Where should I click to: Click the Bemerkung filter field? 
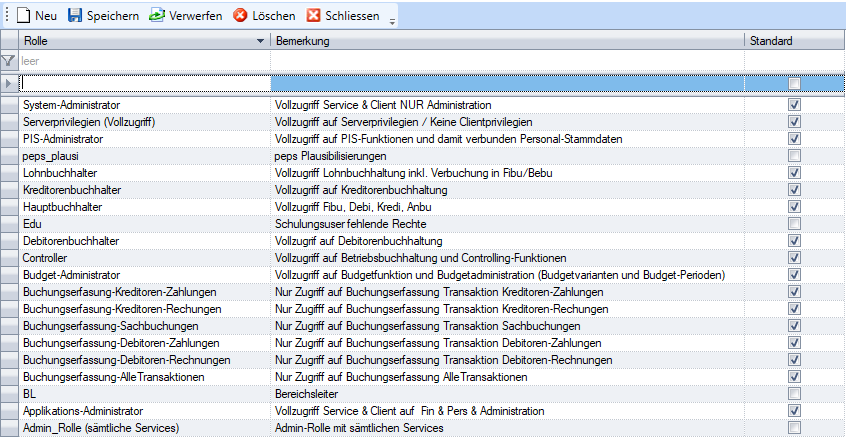tap(507, 61)
